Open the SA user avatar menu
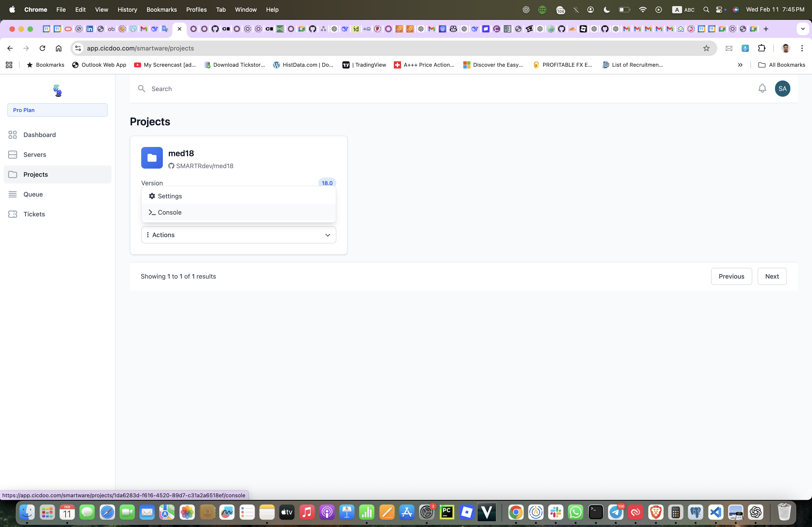The height and width of the screenshot is (527, 812). click(782, 89)
